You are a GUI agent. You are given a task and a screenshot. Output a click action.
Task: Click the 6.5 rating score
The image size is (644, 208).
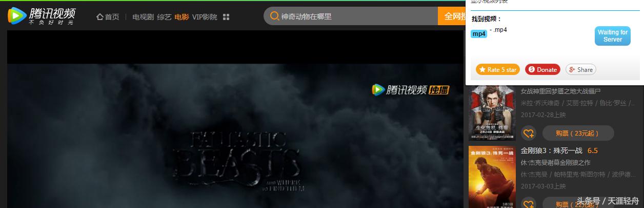click(x=593, y=150)
